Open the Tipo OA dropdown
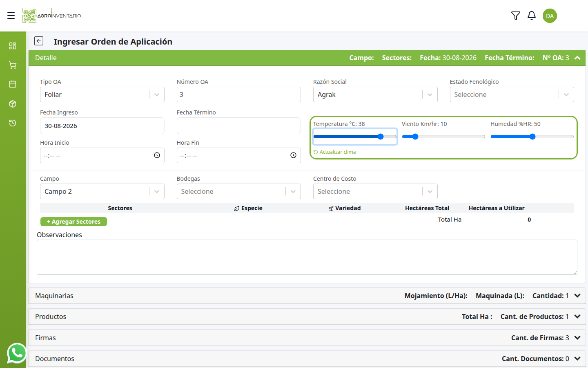 [x=102, y=94]
